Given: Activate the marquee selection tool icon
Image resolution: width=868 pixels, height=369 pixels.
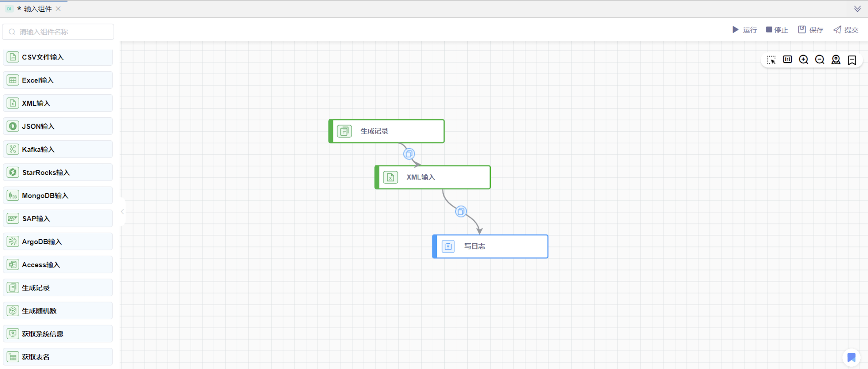Looking at the screenshot, I should [x=771, y=60].
